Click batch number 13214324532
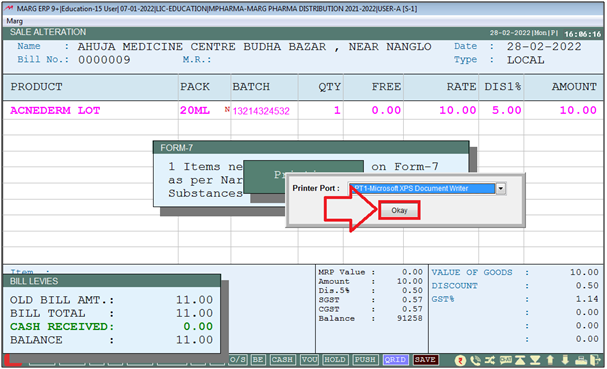 (261, 112)
